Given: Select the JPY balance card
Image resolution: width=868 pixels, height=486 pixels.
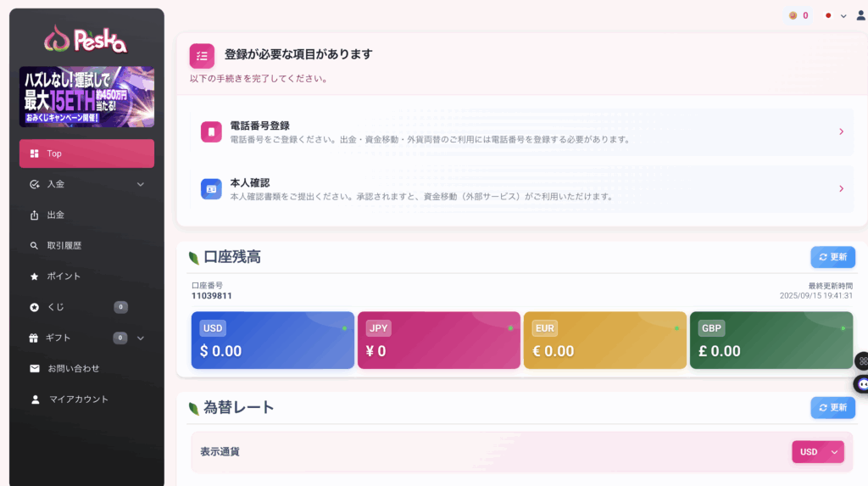Looking at the screenshot, I should click(438, 340).
